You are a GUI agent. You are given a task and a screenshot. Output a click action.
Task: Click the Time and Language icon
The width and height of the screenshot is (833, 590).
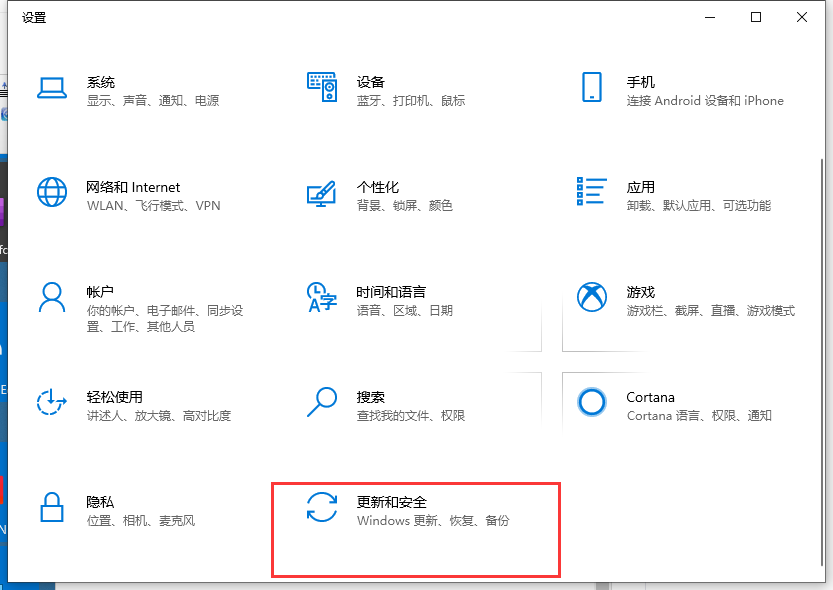322,297
